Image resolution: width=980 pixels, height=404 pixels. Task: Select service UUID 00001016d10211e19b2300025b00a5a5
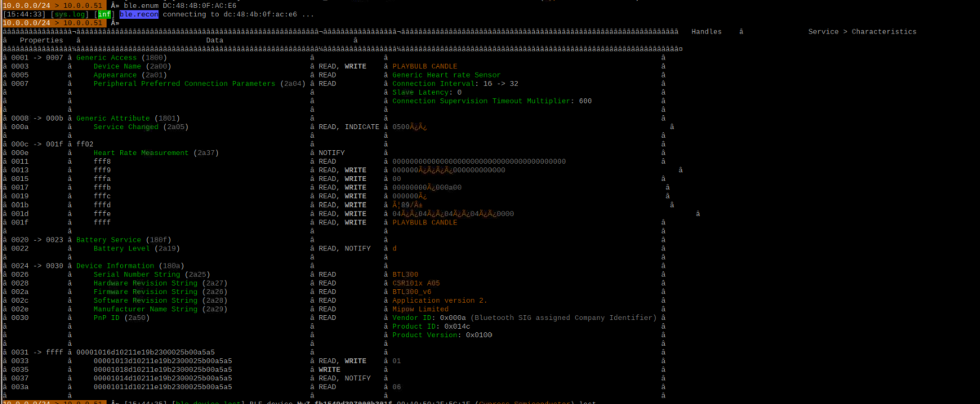coord(145,352)
